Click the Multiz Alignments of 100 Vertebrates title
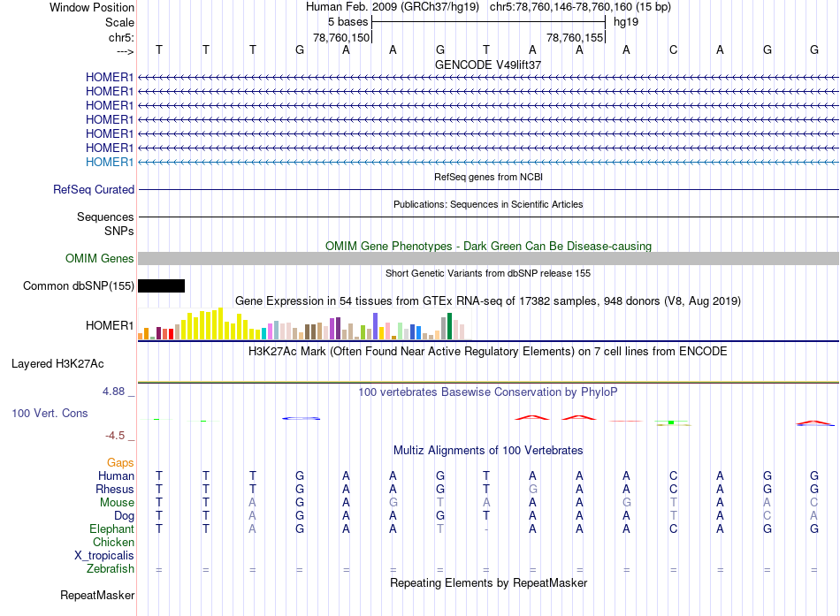The width and height of the screenshot is (840, 616). (x=488, y=450)
